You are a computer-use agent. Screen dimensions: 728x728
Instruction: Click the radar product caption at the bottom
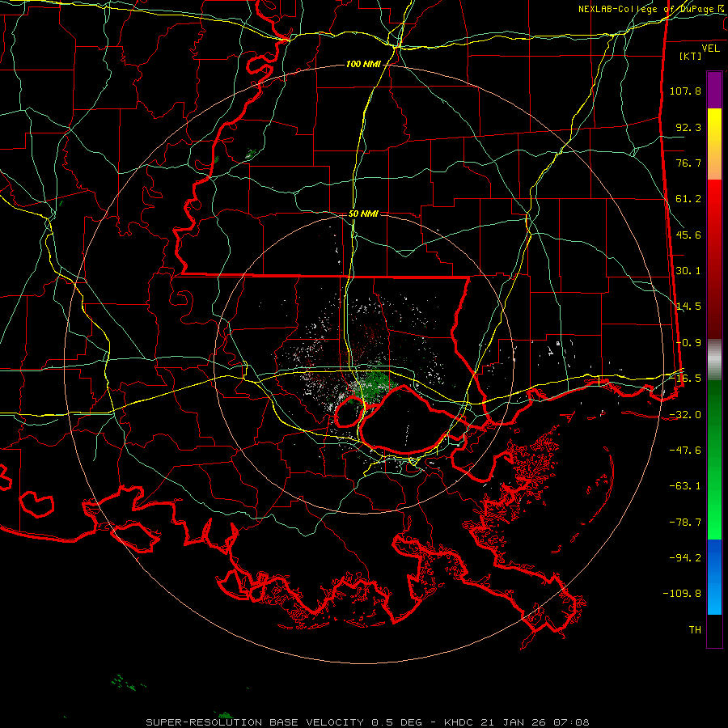click(367, 722)
